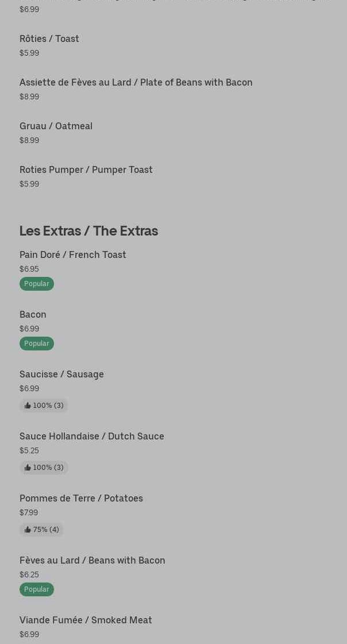The height and width of the screenshot is (644, 347).
Task: Open the Rôties / Toast item
Action: tap(49, 38)
